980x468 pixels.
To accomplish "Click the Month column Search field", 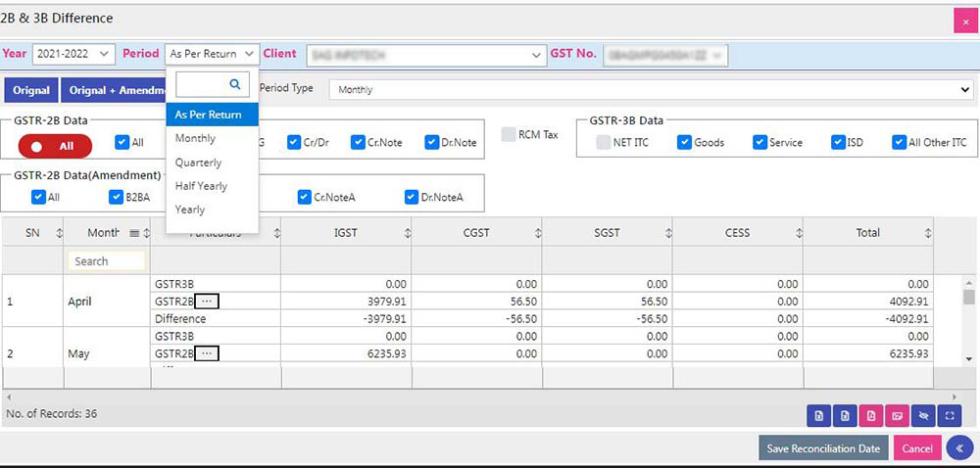I will pyautogui.click(x=107, y=261).
